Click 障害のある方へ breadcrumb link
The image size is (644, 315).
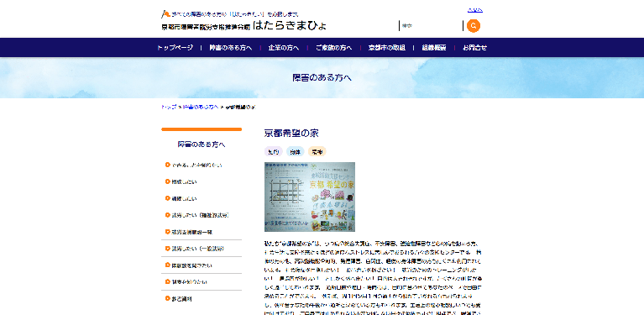[201, 108]
